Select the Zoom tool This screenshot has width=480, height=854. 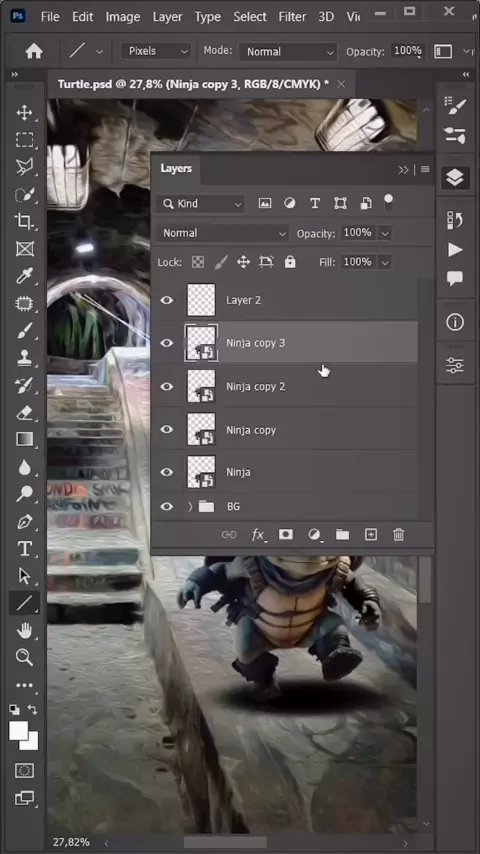25,657
